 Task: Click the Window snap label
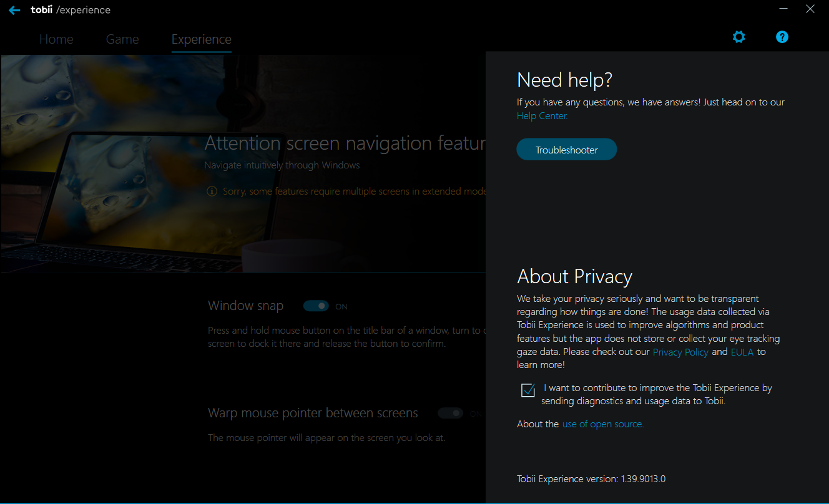point(246,306)
